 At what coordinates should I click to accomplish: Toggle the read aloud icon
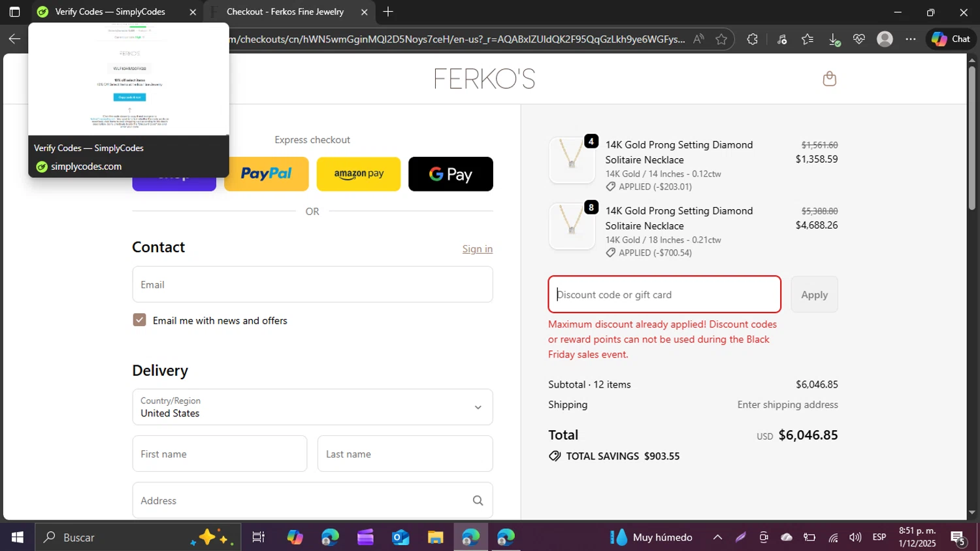[x=698, y=39]
